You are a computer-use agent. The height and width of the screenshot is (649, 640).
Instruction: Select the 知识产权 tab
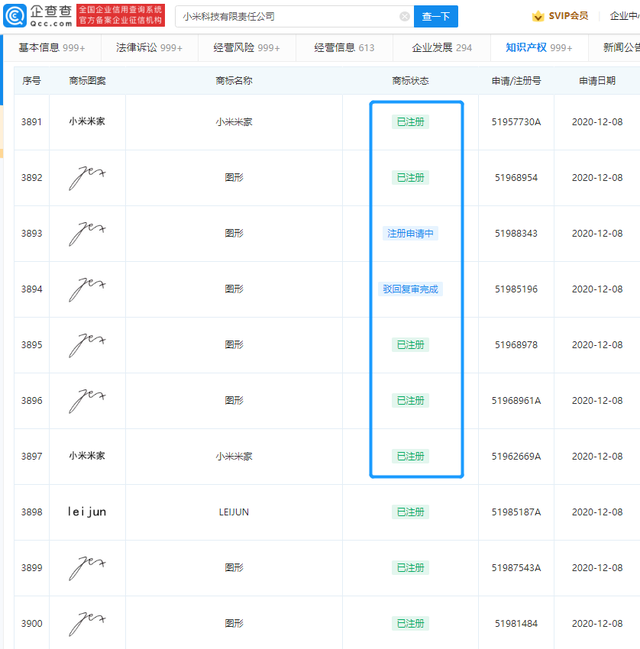[539, 48]
